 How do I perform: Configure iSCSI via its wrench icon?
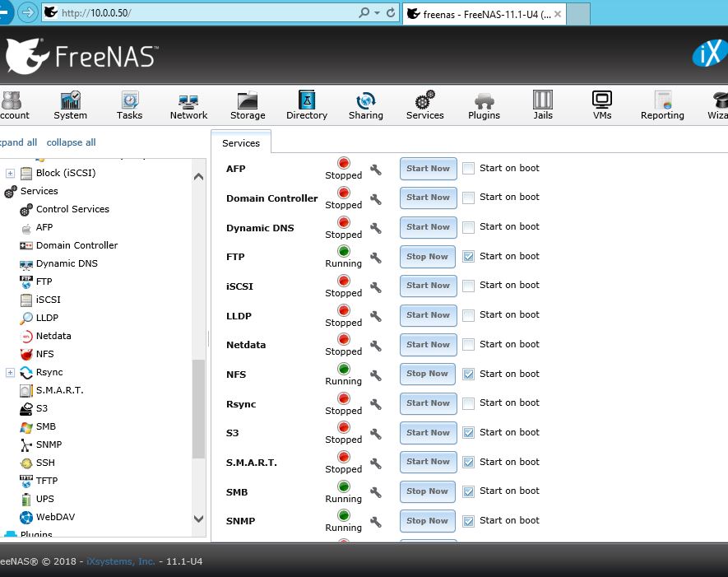[x=376, y=287]
